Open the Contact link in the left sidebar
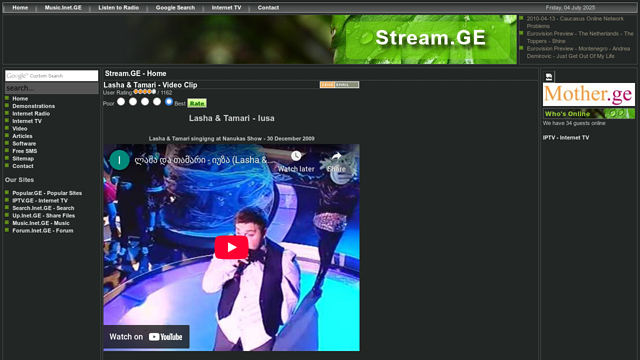This screenshot has height=360, width=640. pyautogui.click(x=23, y=166)
